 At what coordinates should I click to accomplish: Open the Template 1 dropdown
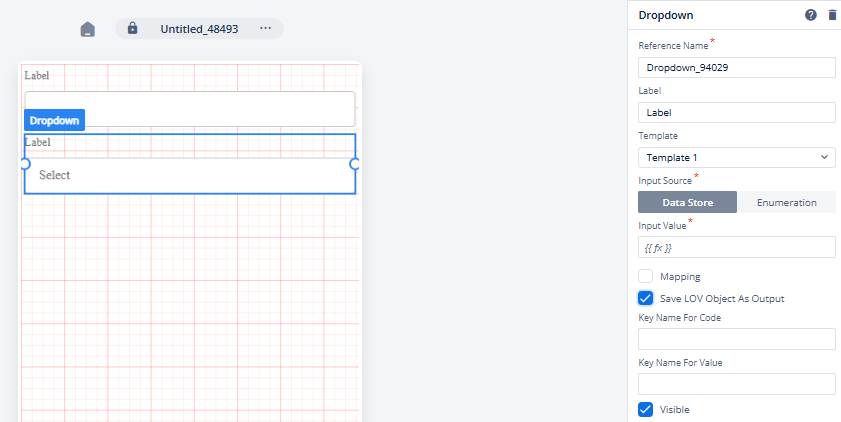pyautogui.click(x=736, y=158)
